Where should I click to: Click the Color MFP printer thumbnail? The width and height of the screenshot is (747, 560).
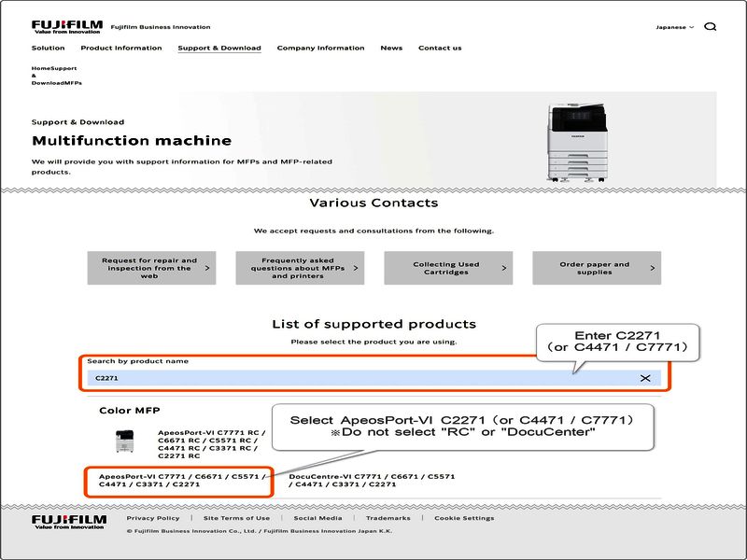(x=125, y=441)
